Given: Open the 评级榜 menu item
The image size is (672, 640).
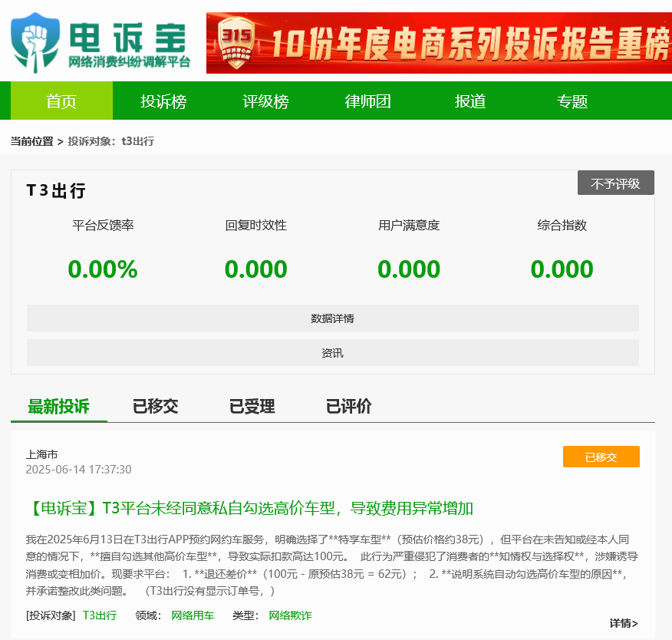Looking at the screenshot, I should tap(265, 101).
